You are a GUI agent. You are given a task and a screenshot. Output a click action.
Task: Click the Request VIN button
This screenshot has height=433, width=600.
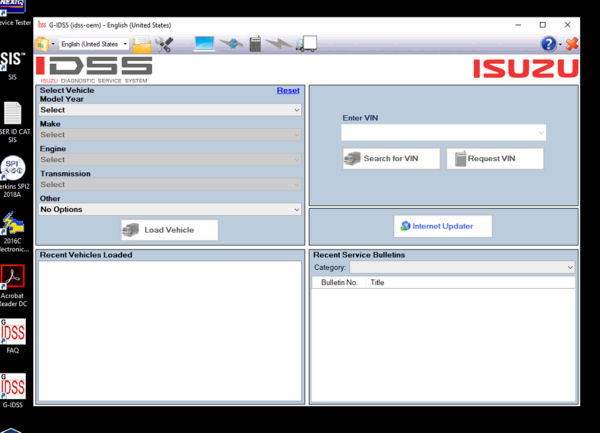pyautogui.click(x=495, y=158)
